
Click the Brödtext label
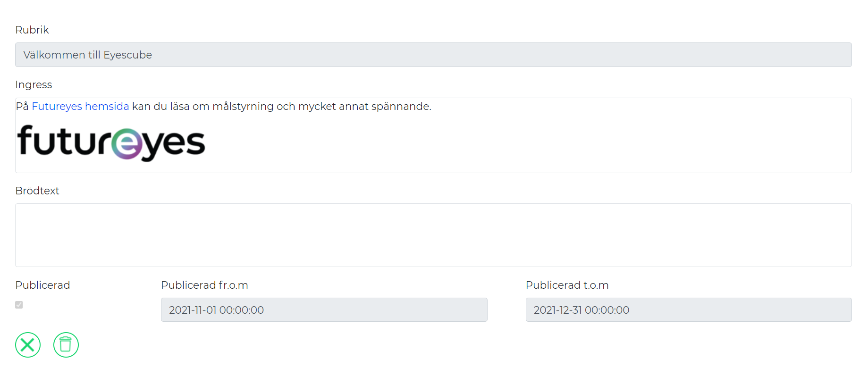(37, 191)
